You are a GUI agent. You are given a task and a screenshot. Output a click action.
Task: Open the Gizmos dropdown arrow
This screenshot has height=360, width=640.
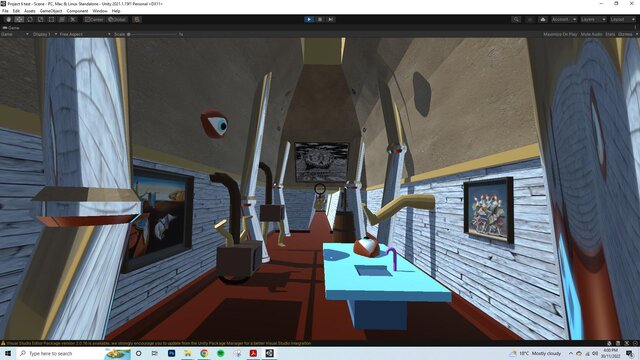(x=636, y=34)
